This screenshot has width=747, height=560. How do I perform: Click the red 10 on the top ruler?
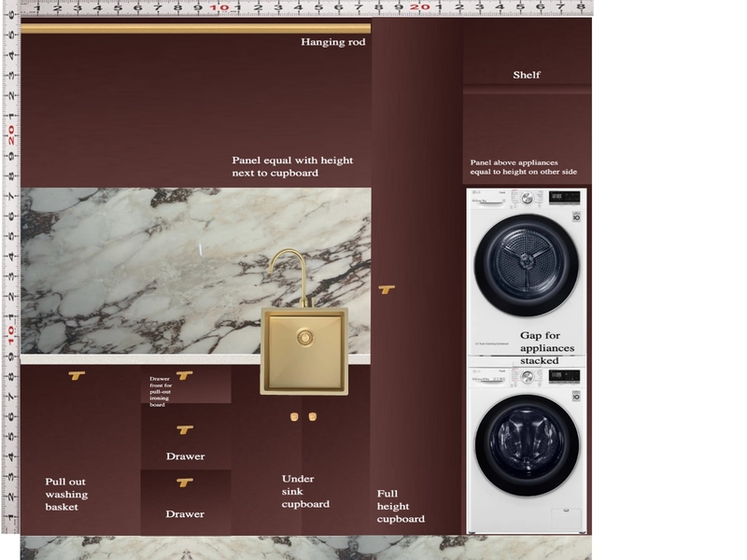(x=219, y=7)
